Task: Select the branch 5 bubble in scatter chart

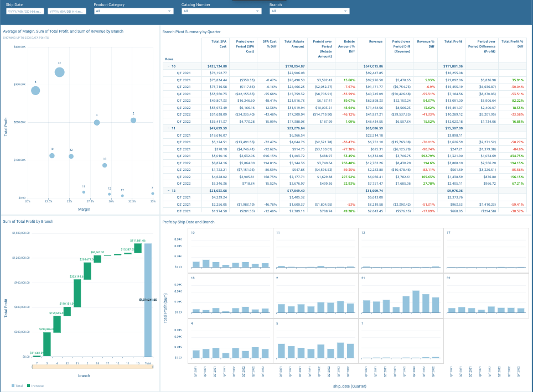Action: coord(35,91)
